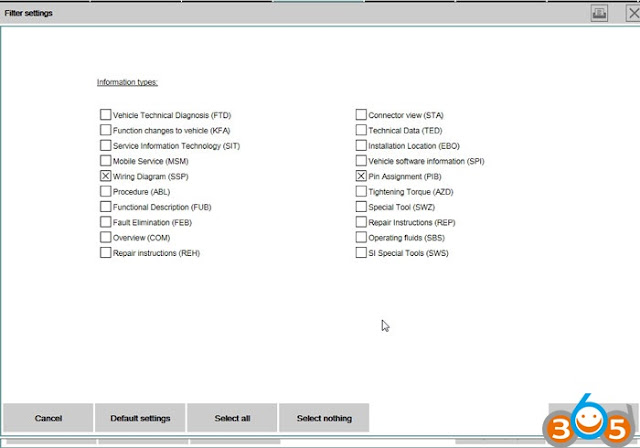Uncheck Pin Assignment (PIB)
The image size is (640, 448).
tap(361, 176)
